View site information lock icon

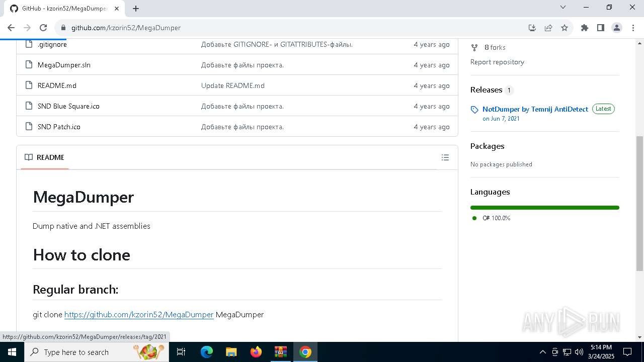coord(63,28)
